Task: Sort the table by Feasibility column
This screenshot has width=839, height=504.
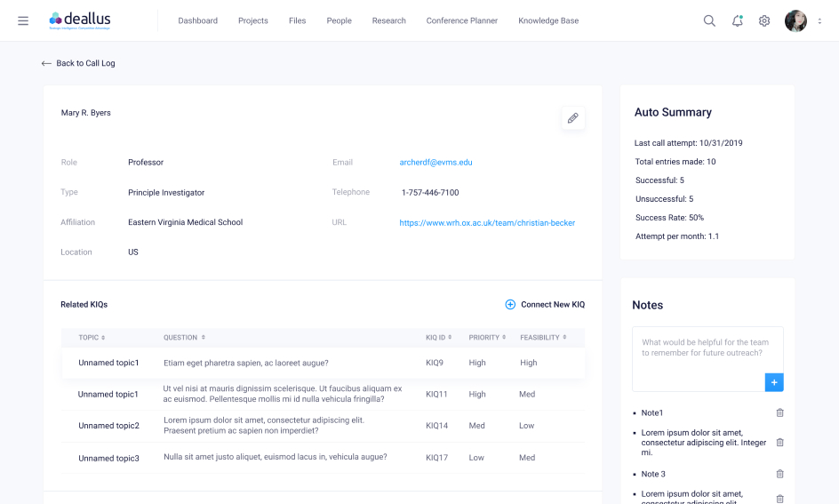Action: tap(543, 338)
